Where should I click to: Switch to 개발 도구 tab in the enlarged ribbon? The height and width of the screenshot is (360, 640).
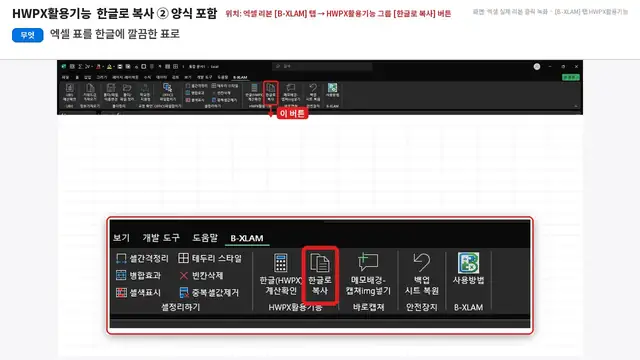pos(161,238)
